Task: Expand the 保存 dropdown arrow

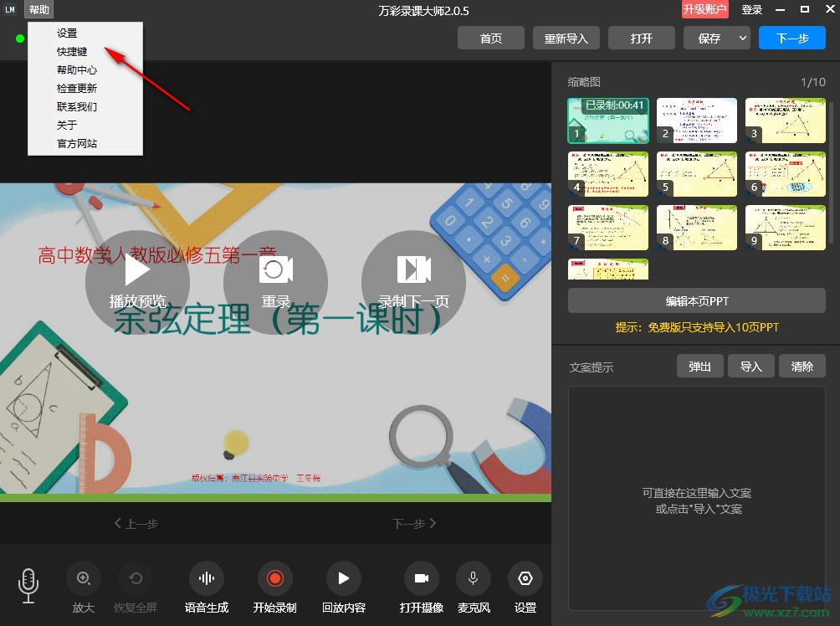Action: (742, 38)
